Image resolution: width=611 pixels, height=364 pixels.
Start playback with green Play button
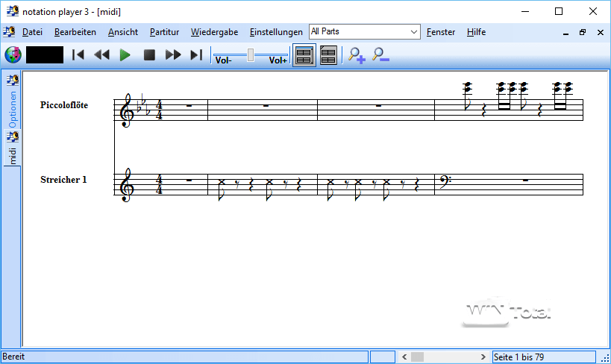[x=125, y=55]
